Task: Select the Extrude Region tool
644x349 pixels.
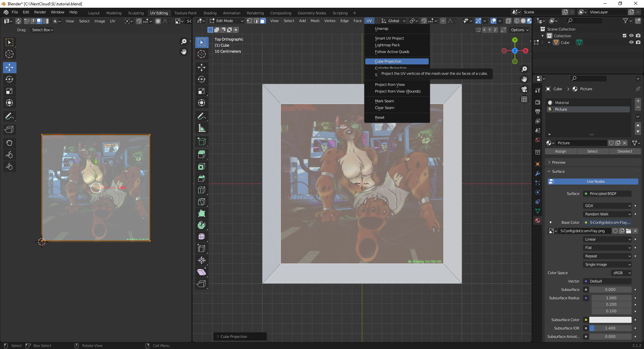Action: coord(202,155)
